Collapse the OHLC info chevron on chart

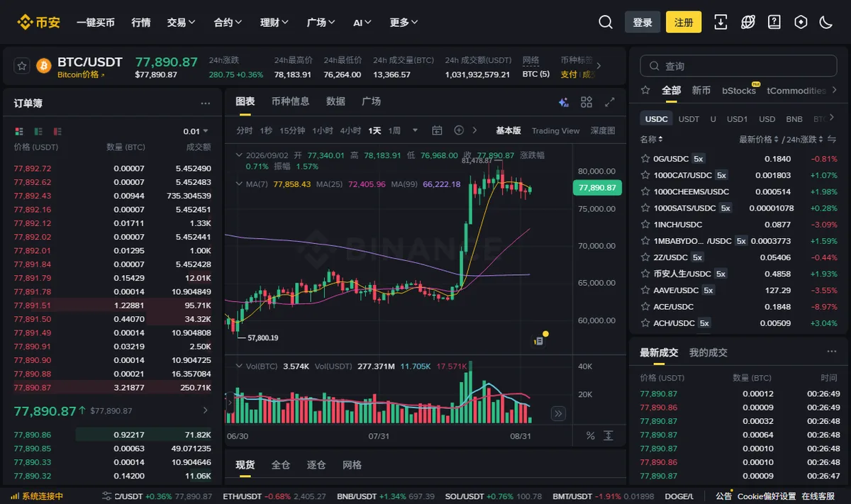[238, 155]
